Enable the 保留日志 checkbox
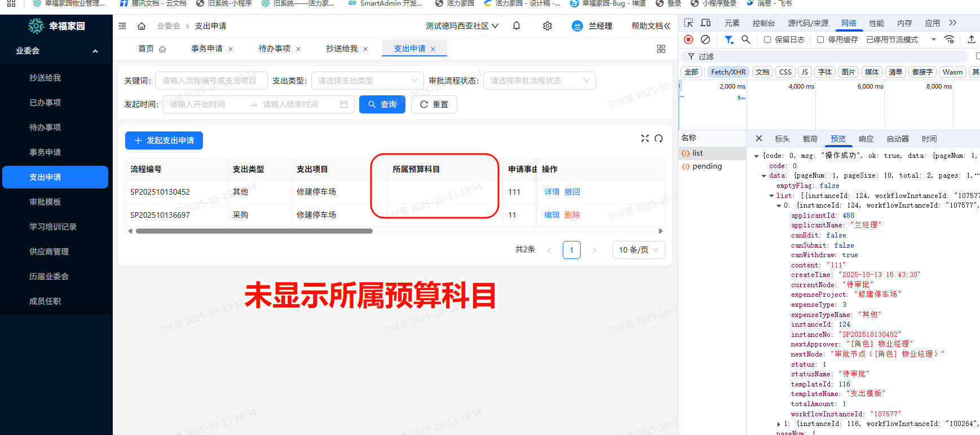Image resolution: width=980 pixels, height=435 pixels. [x=767, y=39]
